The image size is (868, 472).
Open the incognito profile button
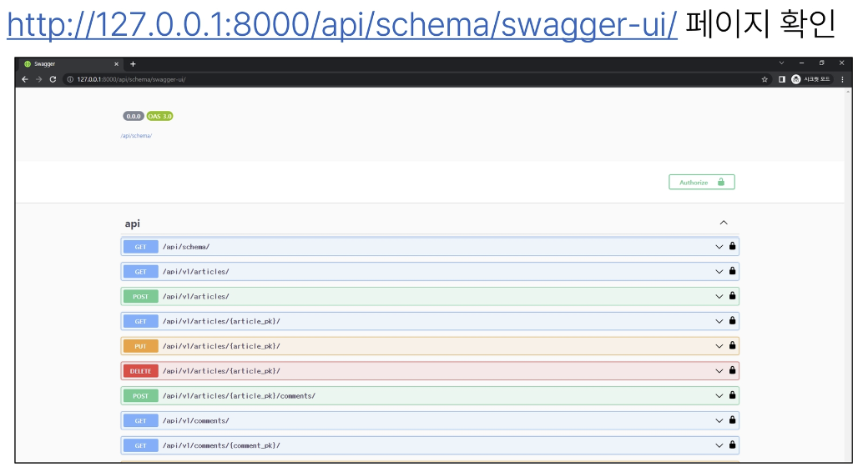click(811, 79)
